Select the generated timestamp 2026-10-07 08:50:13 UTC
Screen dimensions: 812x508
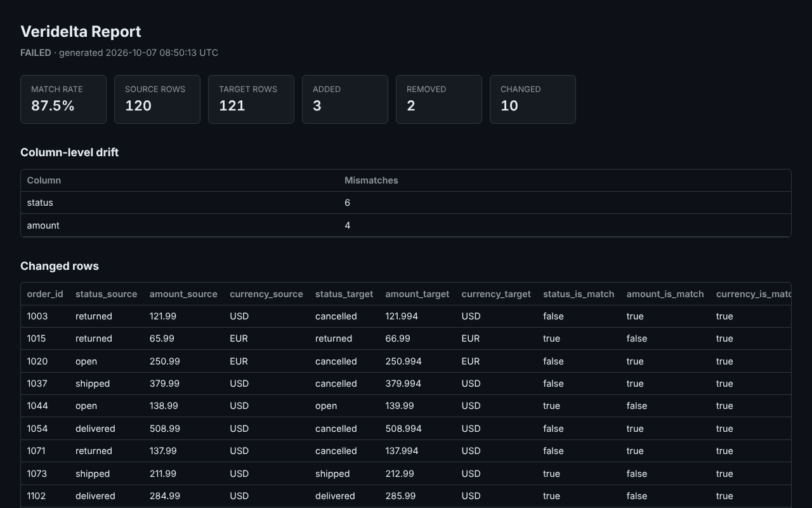point(162,53)
